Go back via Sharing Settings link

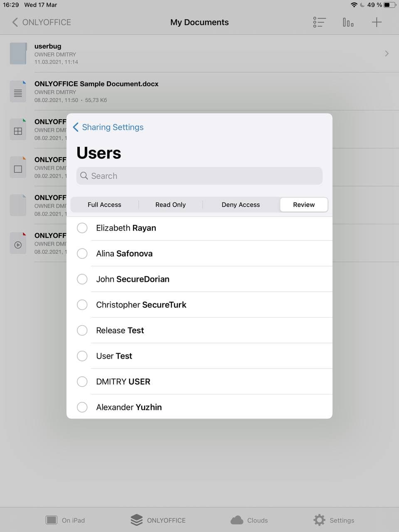(x=108, y=127)
